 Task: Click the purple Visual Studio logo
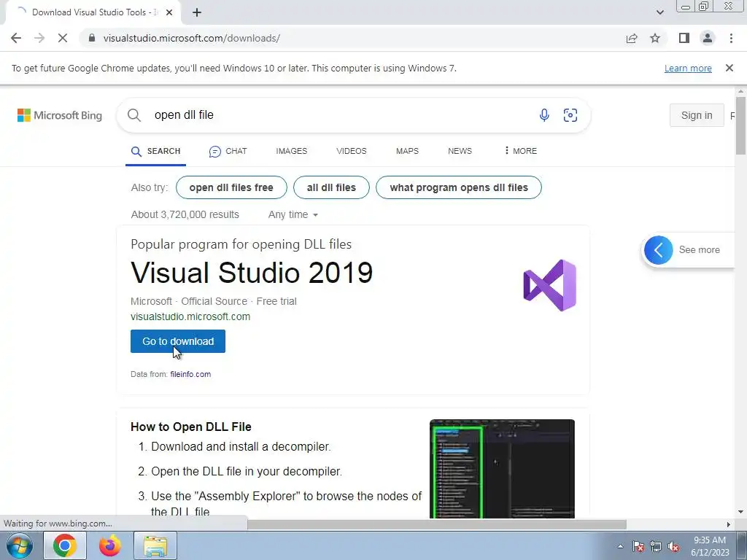coord(550,285)
